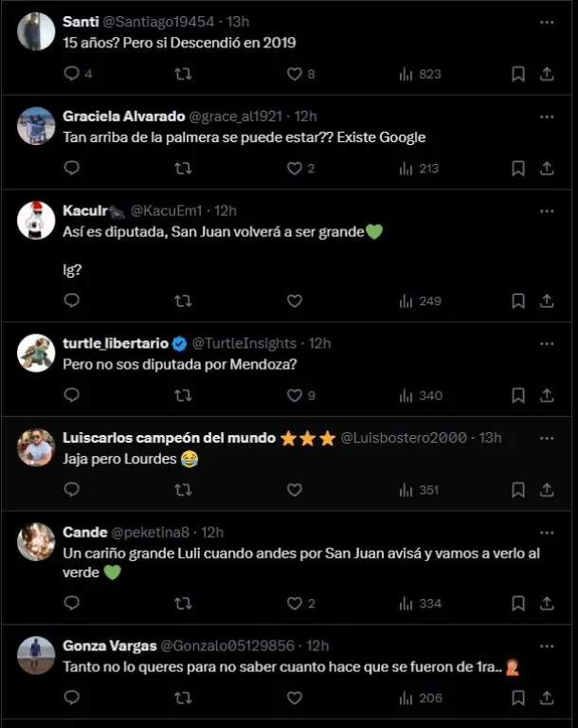Viewport: 578px width, 728px height.
Task: Open the @TurtleInsights handle link
Action: (x=244, y=343)
